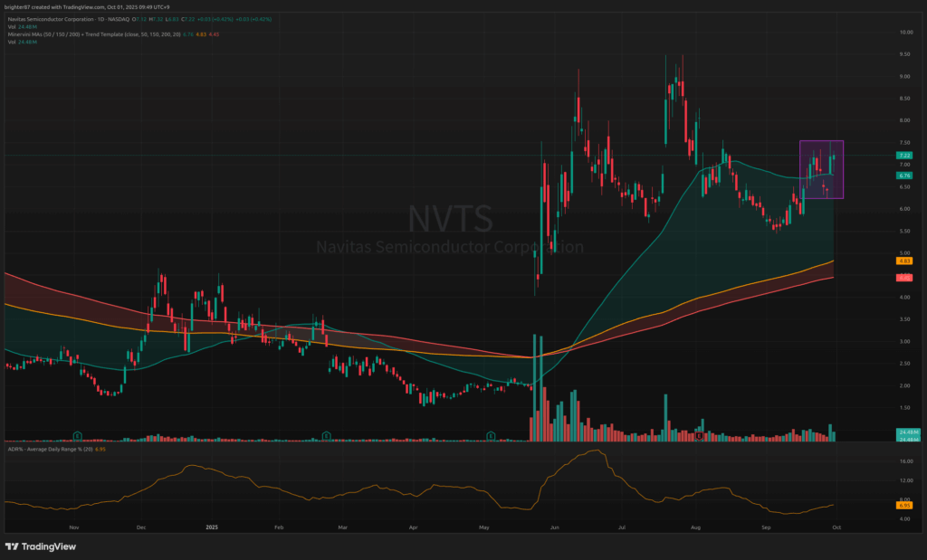Click the green 7.22 current price label
The image size is (927, 560).
click(x=903, y=156)
